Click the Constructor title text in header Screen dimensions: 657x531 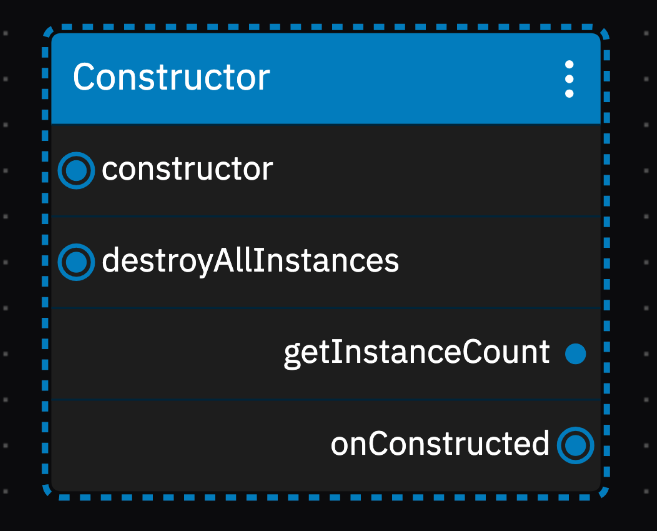point(171,77)
